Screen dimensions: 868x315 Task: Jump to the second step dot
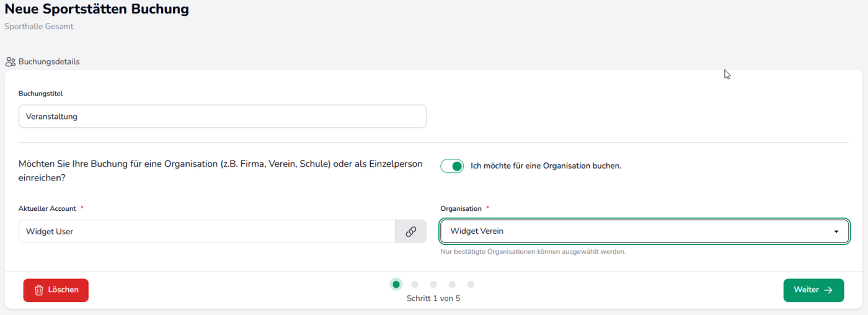click(415, 285)
